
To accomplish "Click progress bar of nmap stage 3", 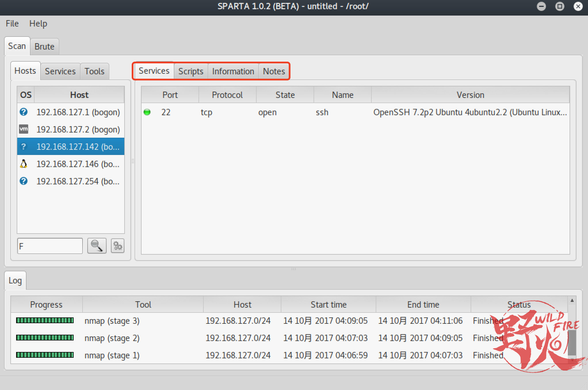I will click(45, 320).
